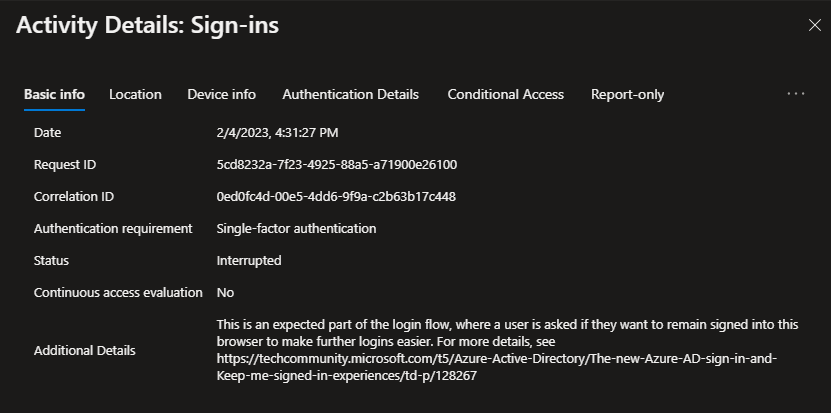Select the Authentication Details tab
This screenshot has height=413, width=831.
point(350,94)
